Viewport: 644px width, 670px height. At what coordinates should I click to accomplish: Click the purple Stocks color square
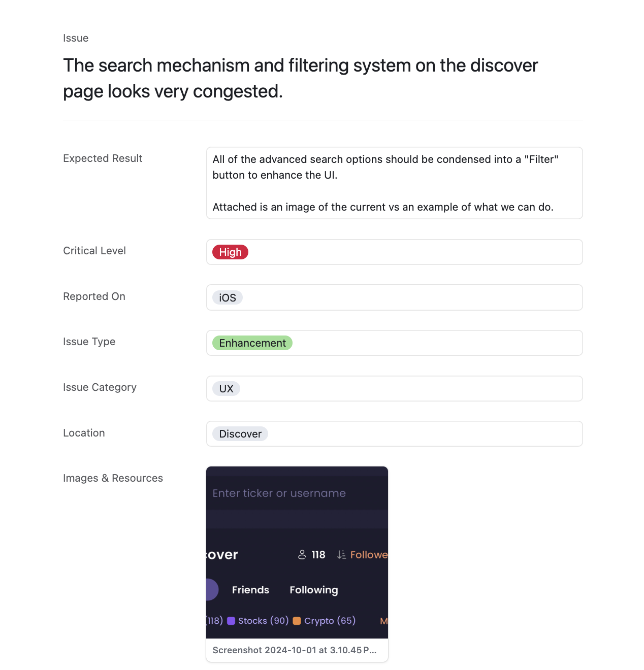click(x=231, y=621)
